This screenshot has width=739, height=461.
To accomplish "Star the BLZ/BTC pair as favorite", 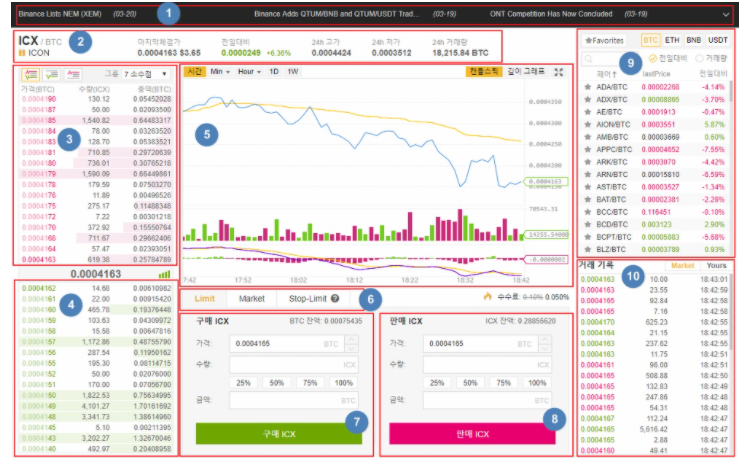I will [588, 249].
